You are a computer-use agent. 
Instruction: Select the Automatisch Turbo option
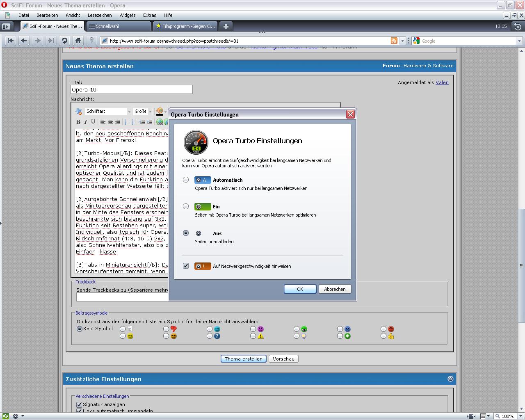(186, 180)
